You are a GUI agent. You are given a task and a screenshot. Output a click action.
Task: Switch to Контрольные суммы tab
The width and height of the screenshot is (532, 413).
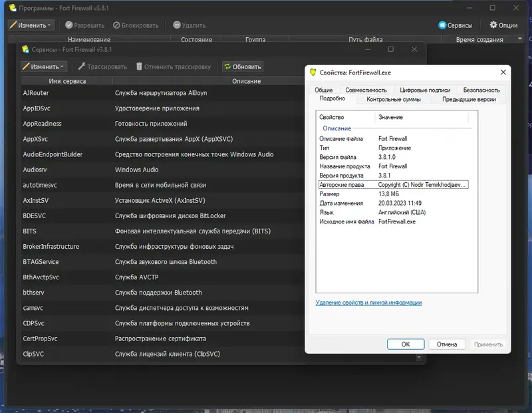click(394, 100)
